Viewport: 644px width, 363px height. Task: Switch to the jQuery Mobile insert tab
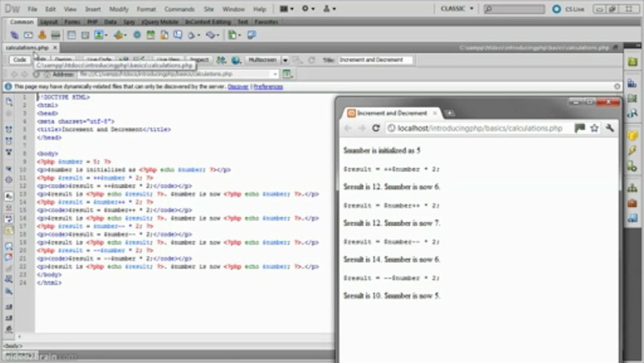click(160, 22)
